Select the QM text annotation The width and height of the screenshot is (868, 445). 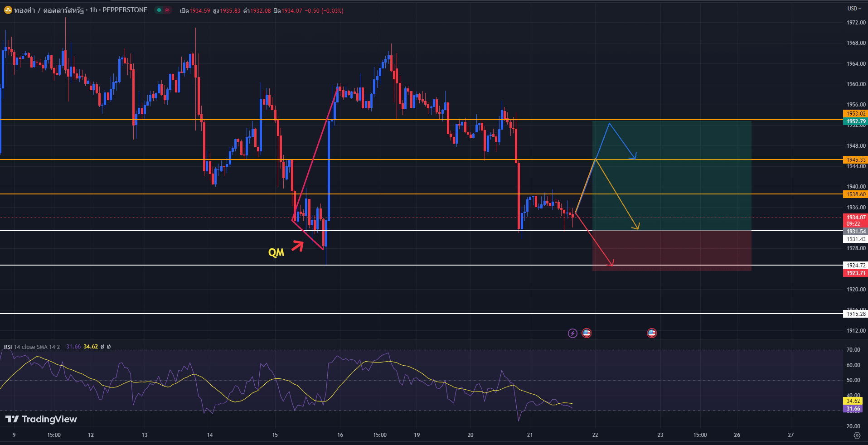tap(276, 252)
